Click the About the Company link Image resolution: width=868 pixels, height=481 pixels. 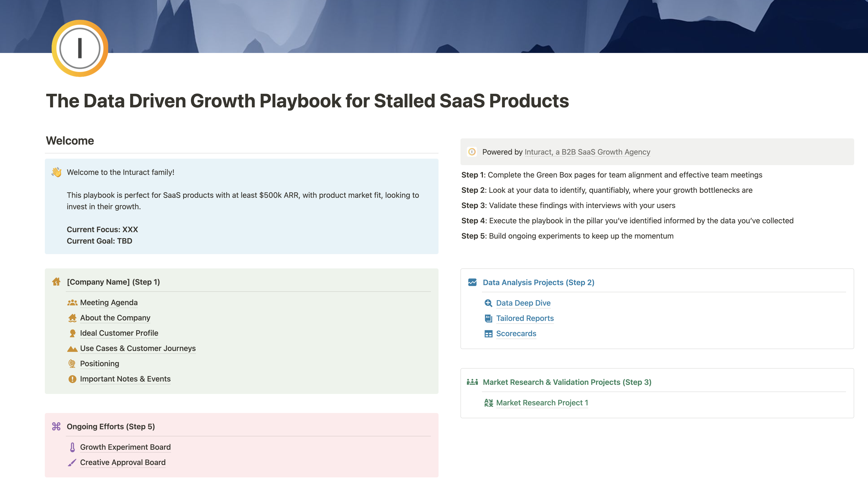point(115,318)
